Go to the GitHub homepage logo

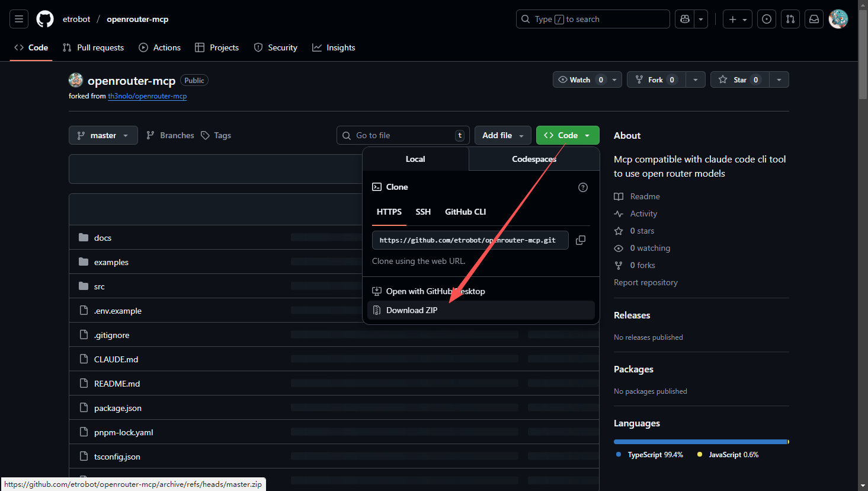click(x=45, y=19)
